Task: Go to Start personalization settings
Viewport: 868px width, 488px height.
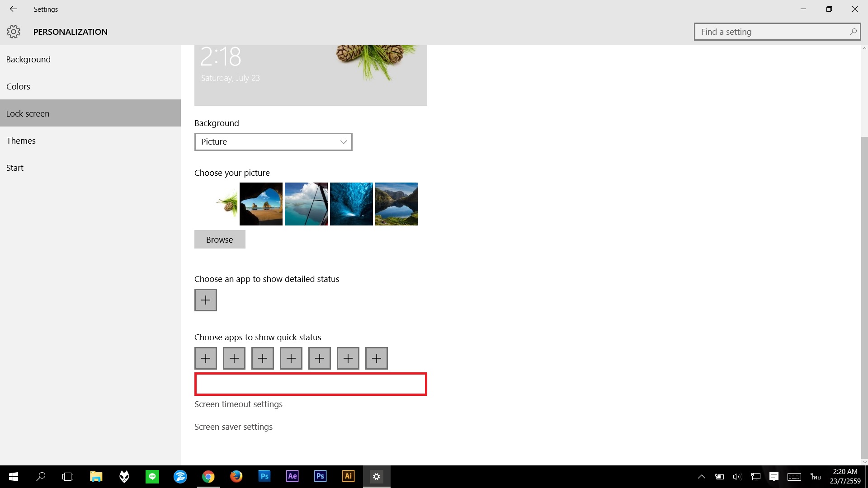Action: (x=15, y=168)
